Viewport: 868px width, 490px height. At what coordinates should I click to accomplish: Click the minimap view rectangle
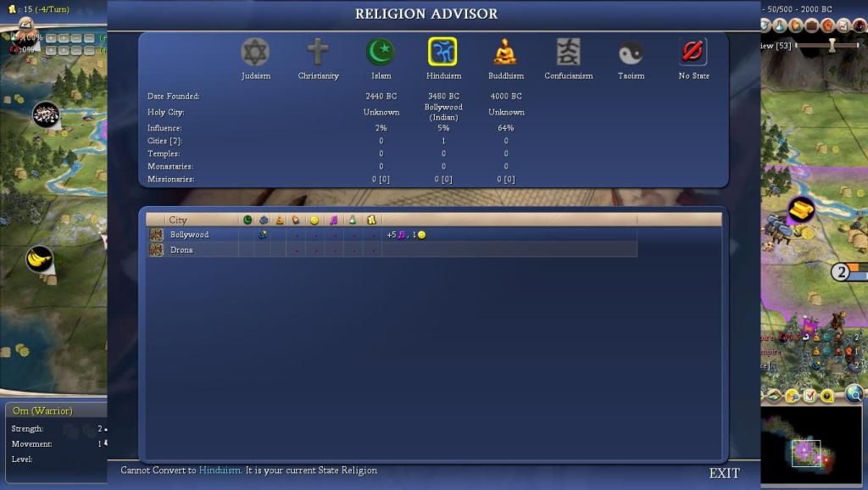[x=805, y=453]
